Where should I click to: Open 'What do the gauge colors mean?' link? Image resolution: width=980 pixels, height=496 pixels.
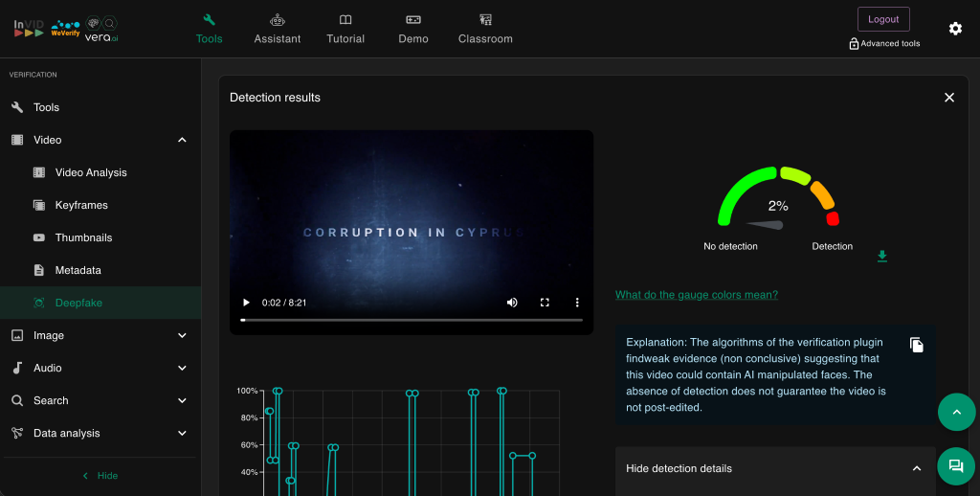[696, 295]
